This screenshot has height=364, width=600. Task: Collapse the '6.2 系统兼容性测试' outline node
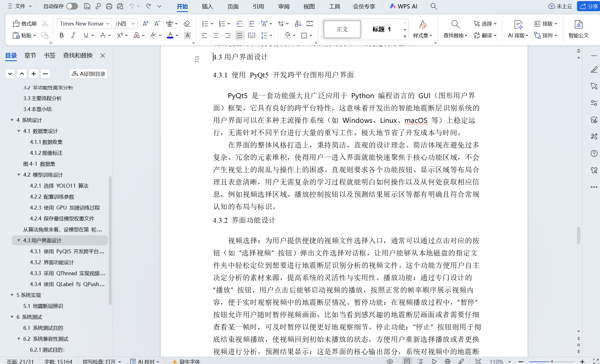(19, 339)
